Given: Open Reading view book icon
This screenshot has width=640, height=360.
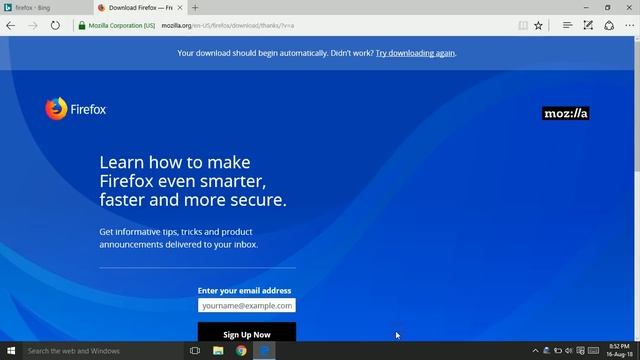Looking at the screenshot, I should pyautogui.click(x=523, y=25).
